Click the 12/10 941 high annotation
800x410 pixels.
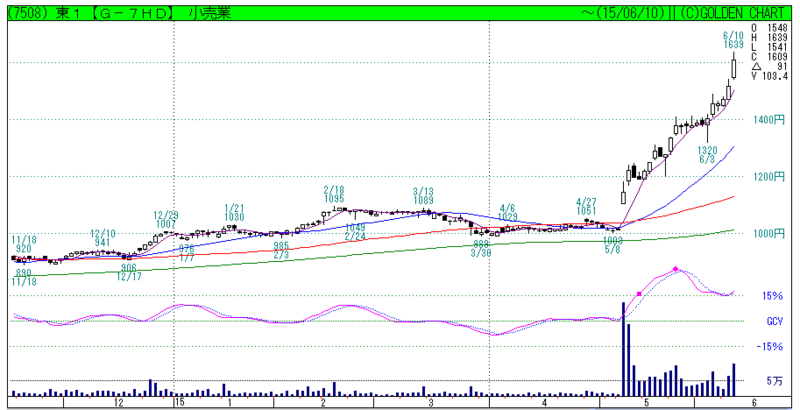click(105, 238)
